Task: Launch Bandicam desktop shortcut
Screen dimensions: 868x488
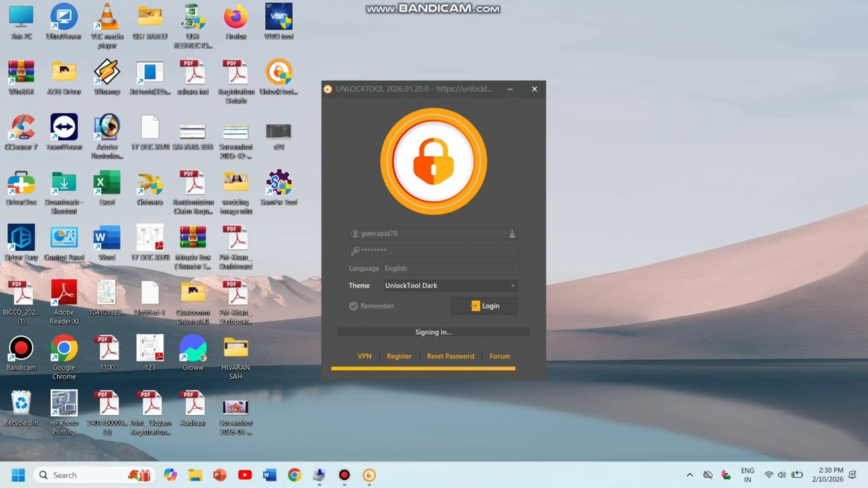Action: tap(21, 353)
